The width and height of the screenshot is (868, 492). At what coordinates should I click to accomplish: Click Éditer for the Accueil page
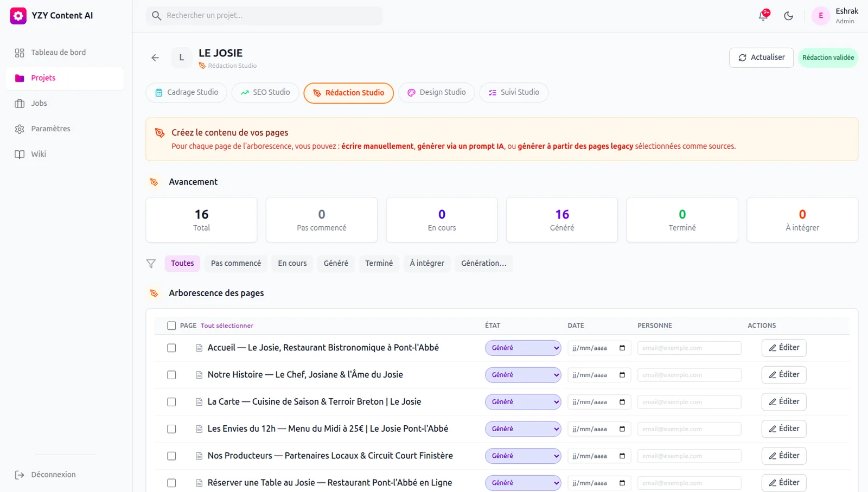pyautogui.click(x=784, y=348)
